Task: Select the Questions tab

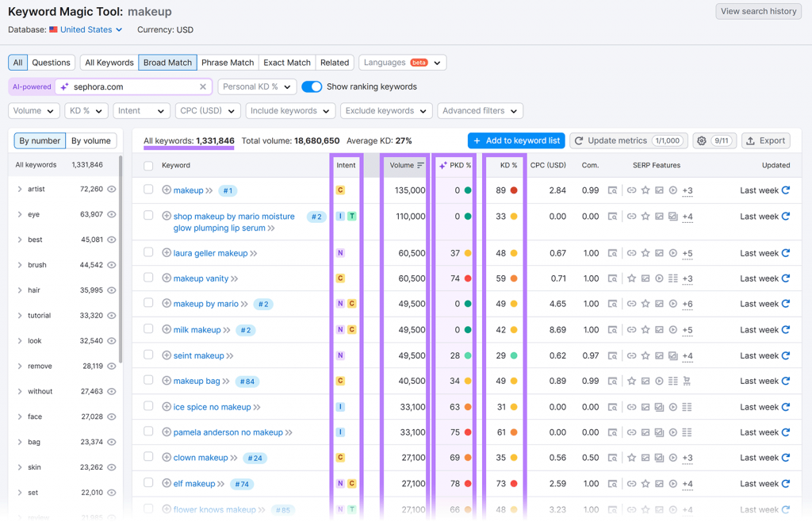Action: pyautogui.click(x=52, y=63)
